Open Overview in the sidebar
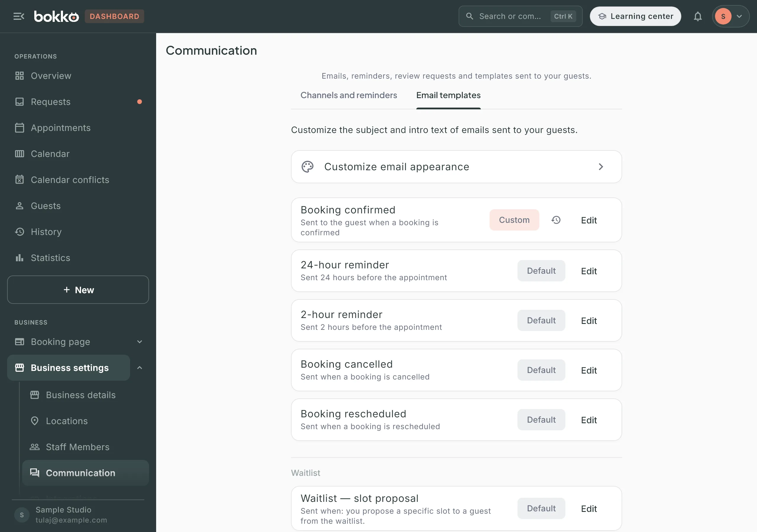This screenshot has height=532, width=757. tap(78, 76)
